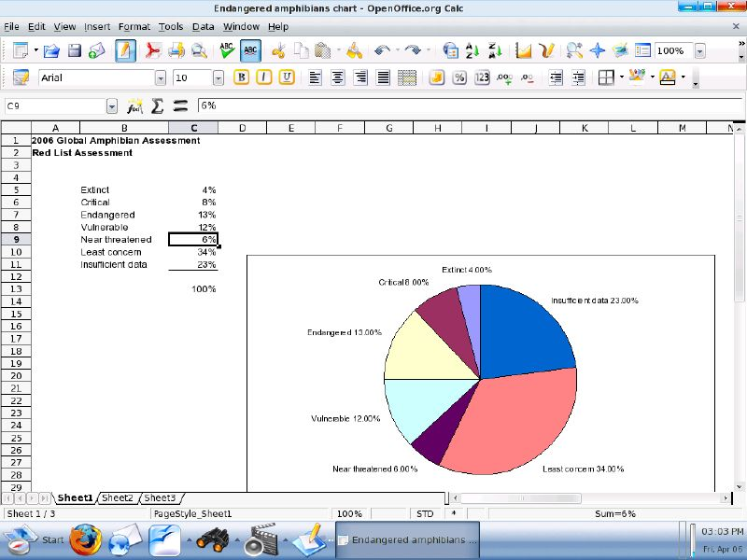The width and height of the screenshot is (747, 560).
Task: Open the font size 10 dropdown
Action: point(218,78)
